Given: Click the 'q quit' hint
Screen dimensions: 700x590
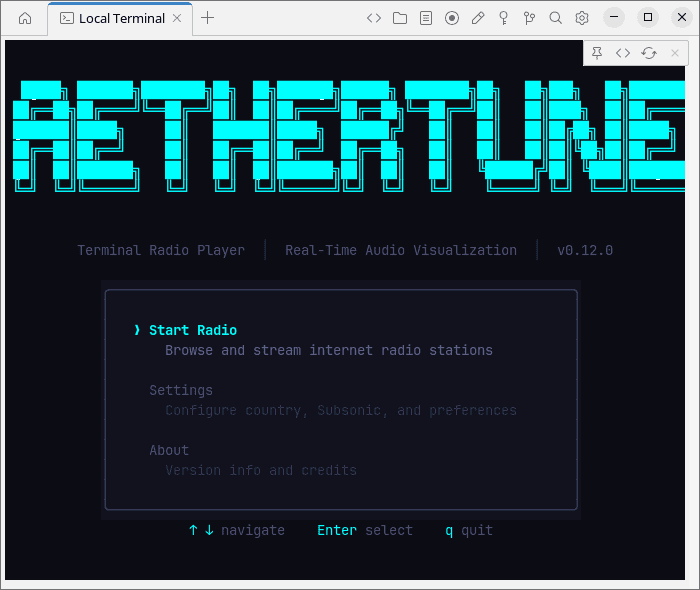Looking at the screenshot, I should 469,530.
